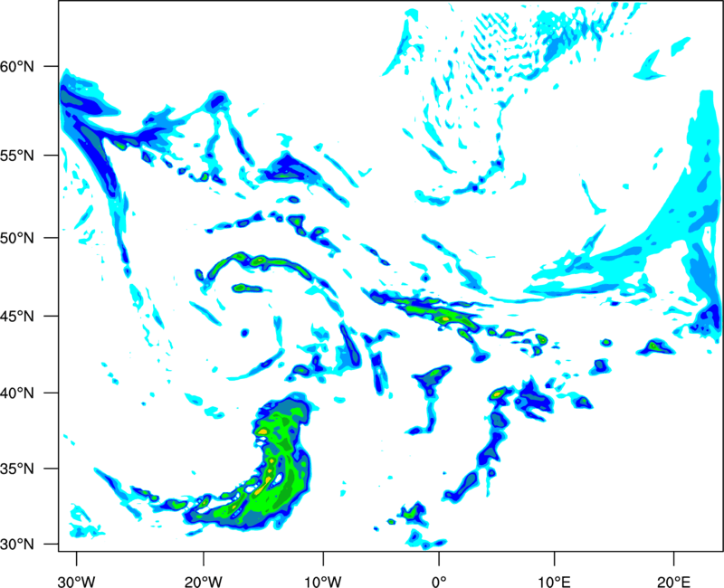Click the 20°W longitude label
Image resolution: width=724 pixels, height=588 pixels.
(204, 582)
